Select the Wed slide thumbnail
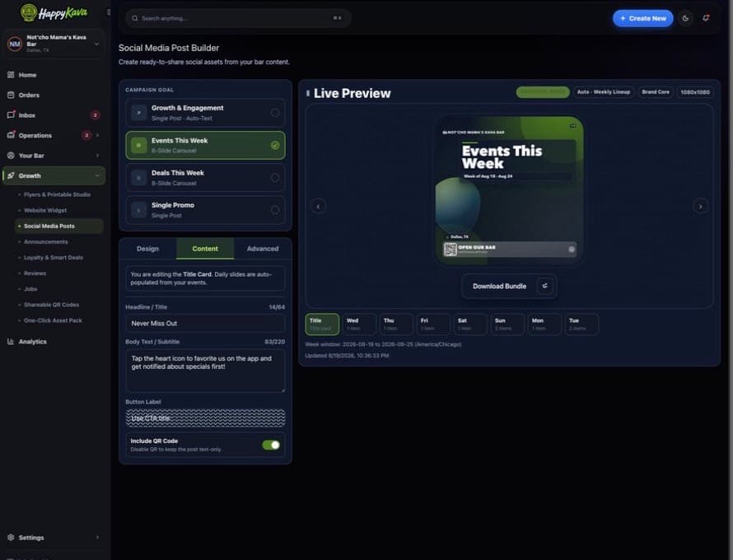Screen dimensions: 733x560 tap(359, 324)
